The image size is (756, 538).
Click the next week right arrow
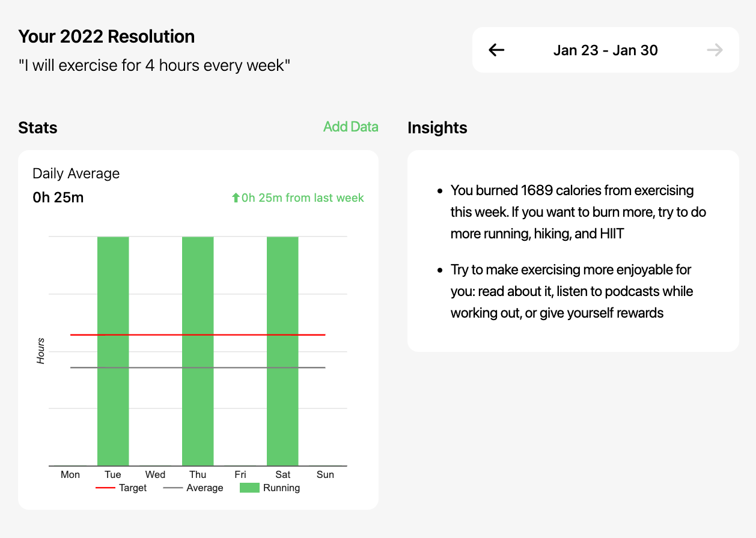pyautogui.click(x=715, y=50)
